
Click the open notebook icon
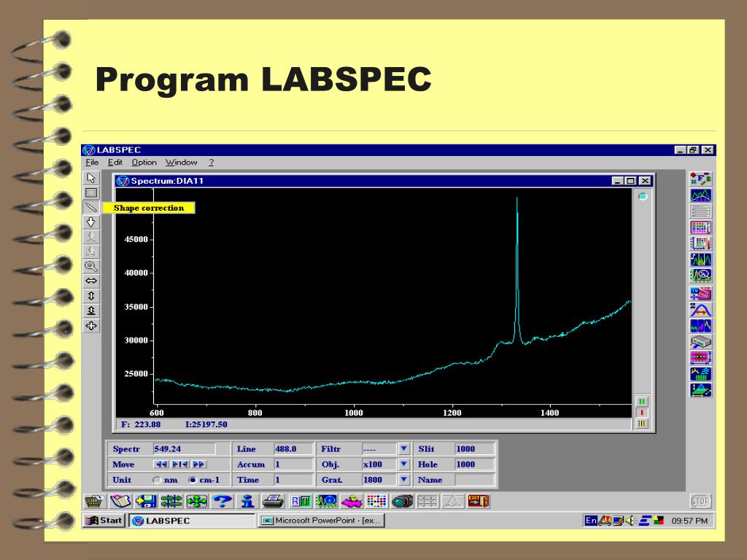click(120, 501)
